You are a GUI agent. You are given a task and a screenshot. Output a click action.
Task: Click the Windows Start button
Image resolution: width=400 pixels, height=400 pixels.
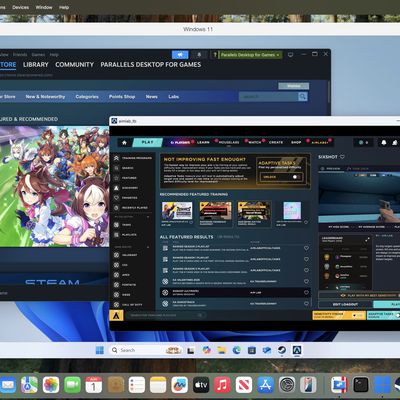(100, 350)
